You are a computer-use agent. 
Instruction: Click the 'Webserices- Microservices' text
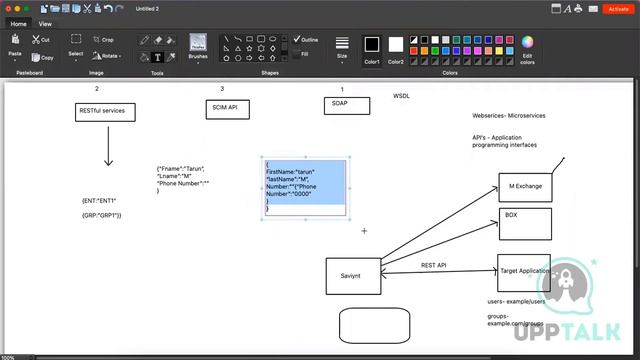509,116
